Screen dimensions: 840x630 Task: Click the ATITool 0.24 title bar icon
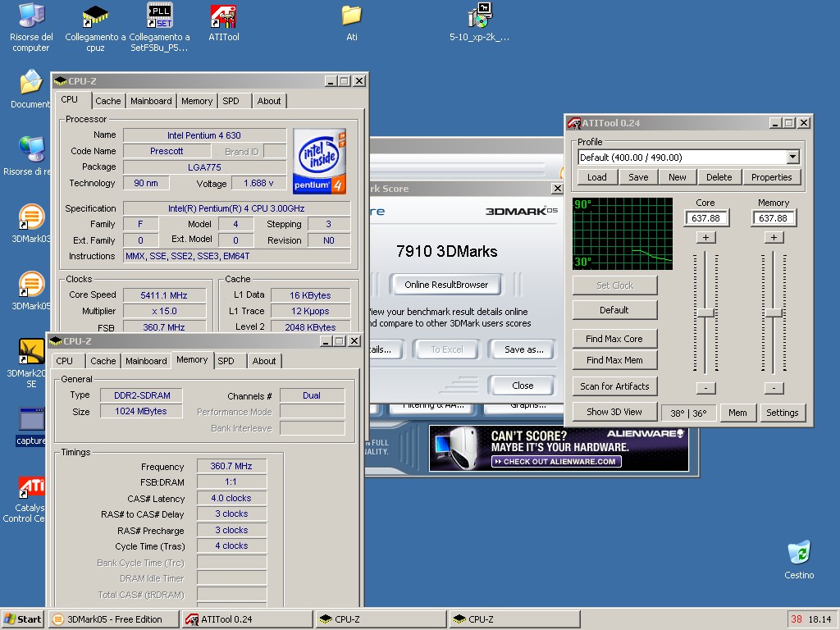(x=573, y=123)
